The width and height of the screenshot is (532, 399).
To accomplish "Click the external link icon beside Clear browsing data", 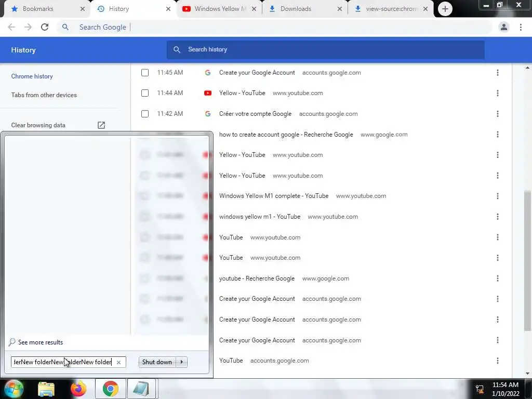I will [x=101, y=125].
